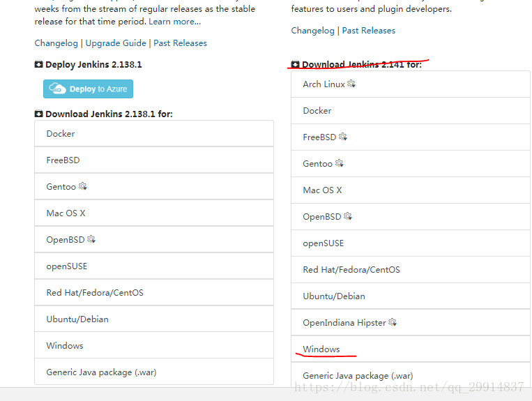
Task: Select openSUSE under Jenkins 2.141
Action: [411, 243]
